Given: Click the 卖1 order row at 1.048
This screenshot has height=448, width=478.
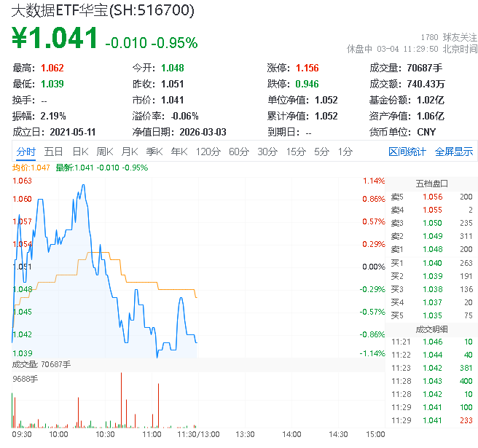Looking at the screenshot, I should (431, 249).
